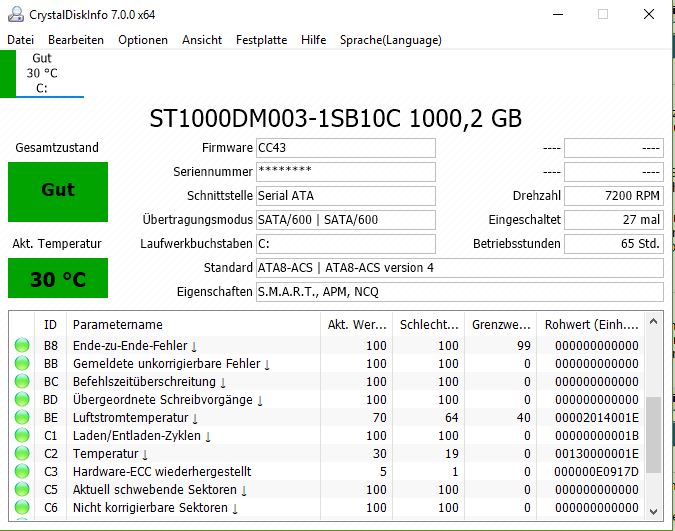
Task: Click the Gesamtzustand label
Action: pos(57,148)
